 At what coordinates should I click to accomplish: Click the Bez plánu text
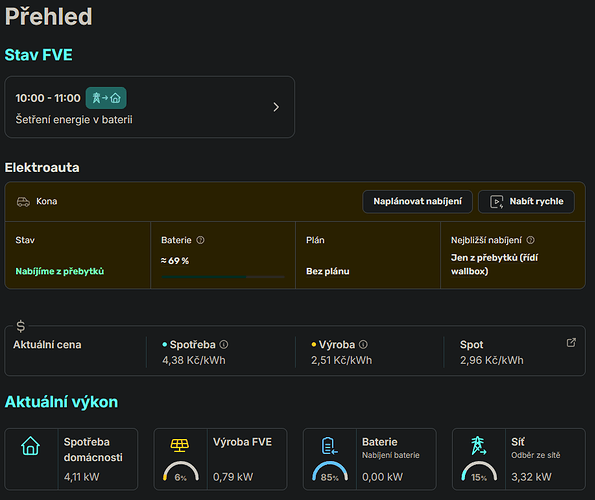pyautogui.click(x=328, y=272)
